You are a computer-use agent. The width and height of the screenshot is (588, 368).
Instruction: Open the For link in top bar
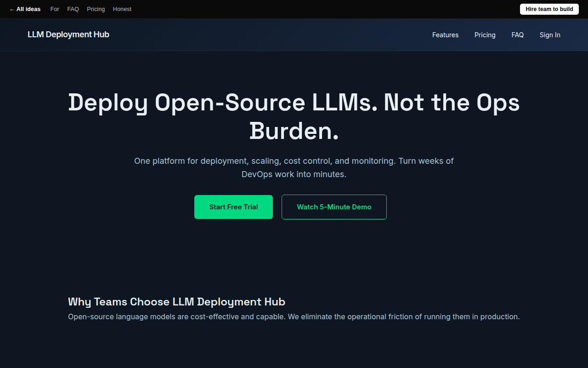pos(55,9)
